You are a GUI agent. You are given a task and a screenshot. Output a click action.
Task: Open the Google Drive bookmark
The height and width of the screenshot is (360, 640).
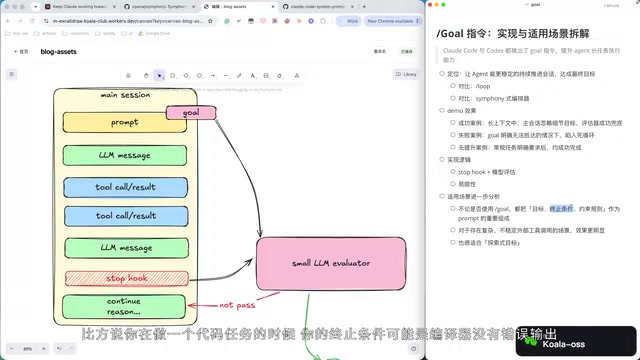coord(154,33)
